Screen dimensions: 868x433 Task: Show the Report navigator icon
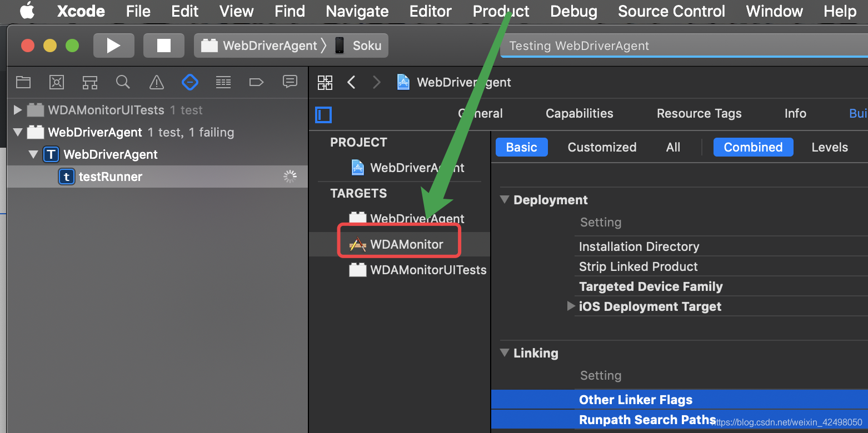click(x=290, y=82)
